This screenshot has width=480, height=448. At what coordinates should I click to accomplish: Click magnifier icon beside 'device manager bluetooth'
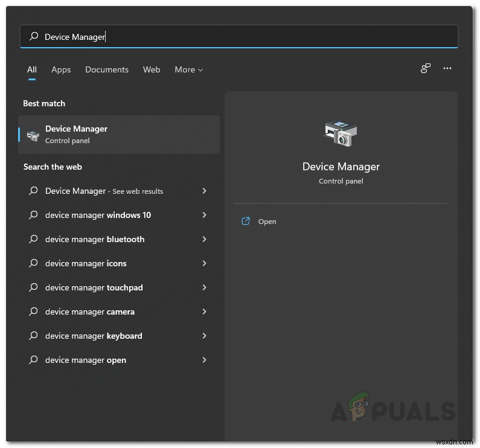(33, 239)
